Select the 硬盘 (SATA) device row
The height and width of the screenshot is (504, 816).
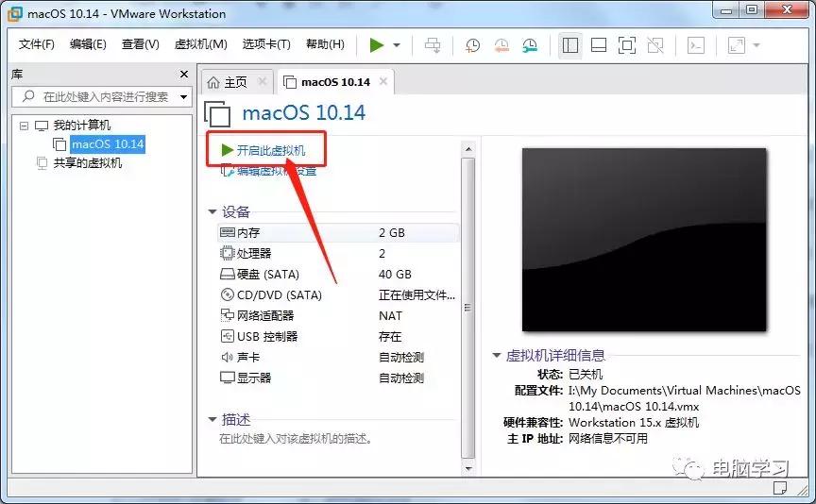coord(338,274)
